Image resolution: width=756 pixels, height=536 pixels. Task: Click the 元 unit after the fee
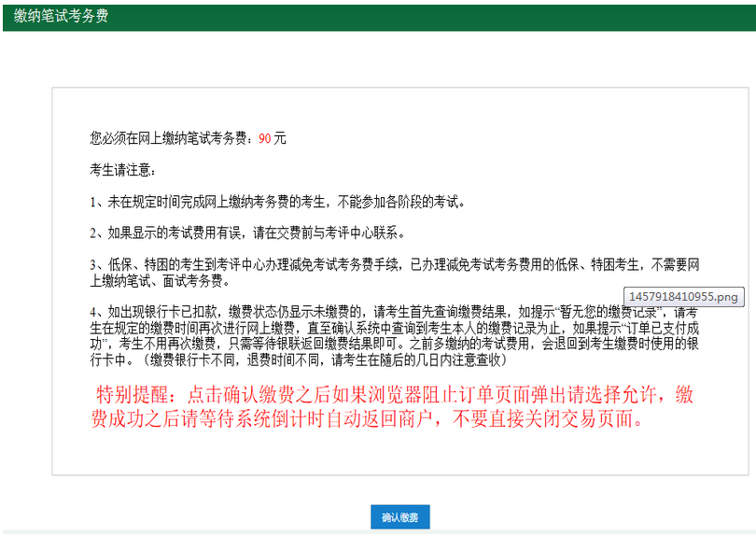tap(280, 138)
